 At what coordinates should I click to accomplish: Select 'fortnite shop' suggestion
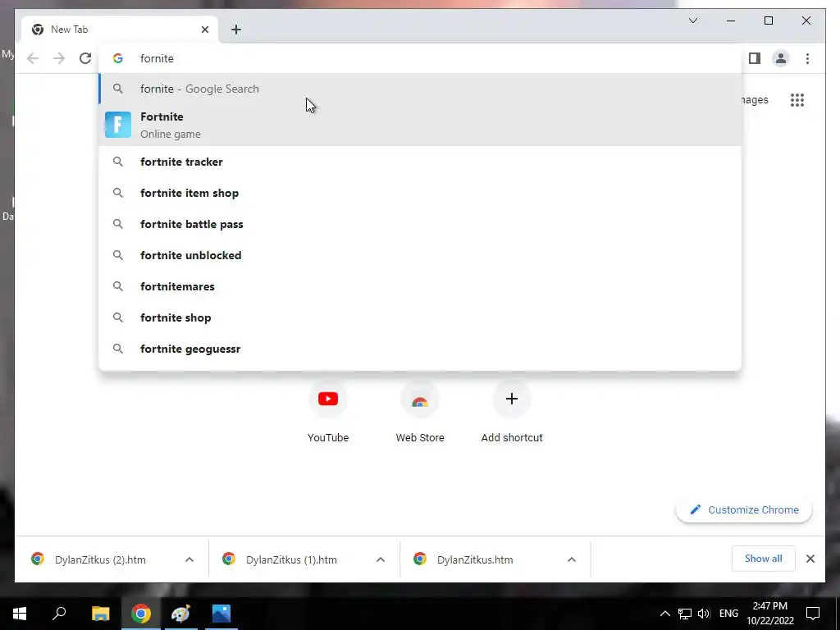click(421, 317)
